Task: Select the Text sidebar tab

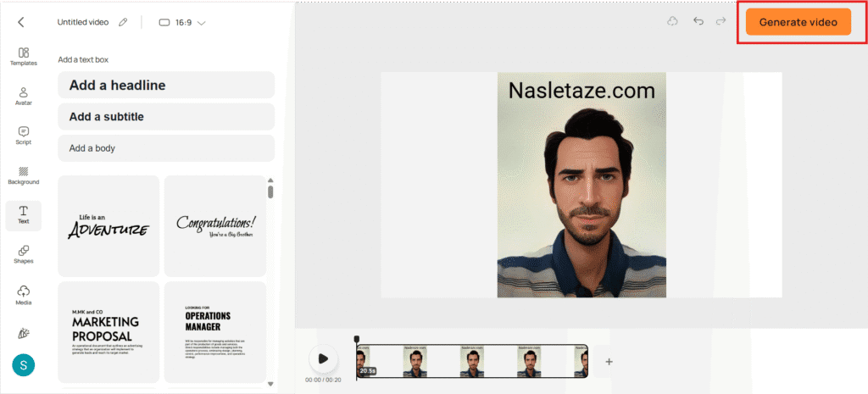Action: [23, 215]
